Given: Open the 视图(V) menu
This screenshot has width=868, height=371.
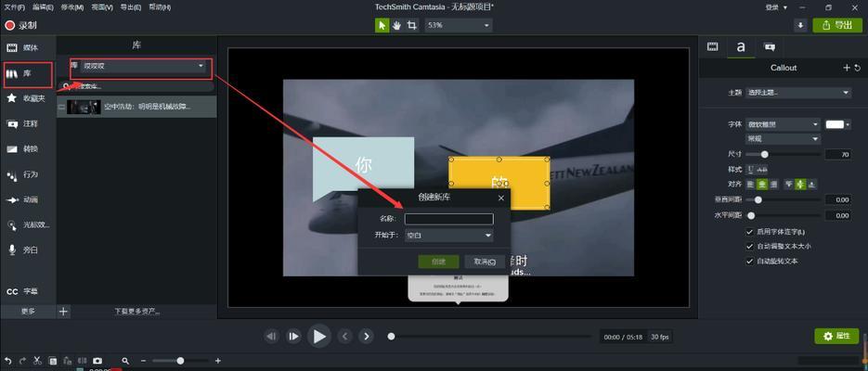Looking at the screenshot, I should (x=102, y=7).
